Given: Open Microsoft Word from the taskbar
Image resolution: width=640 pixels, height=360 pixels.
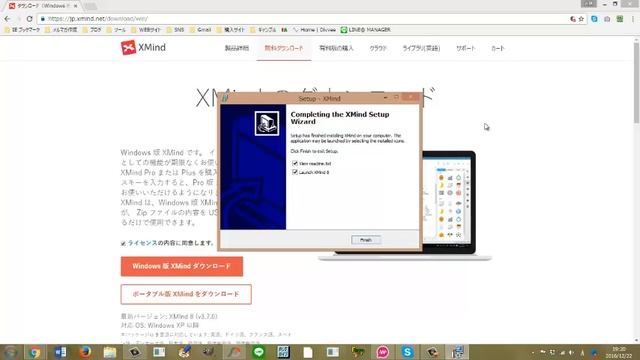Looking at the screenshot, I should point(60,352).
